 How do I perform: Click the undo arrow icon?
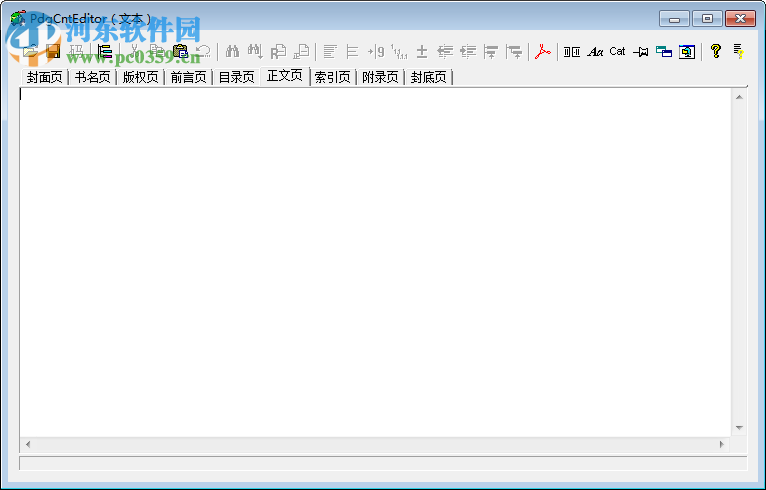(x=203, y=51)
